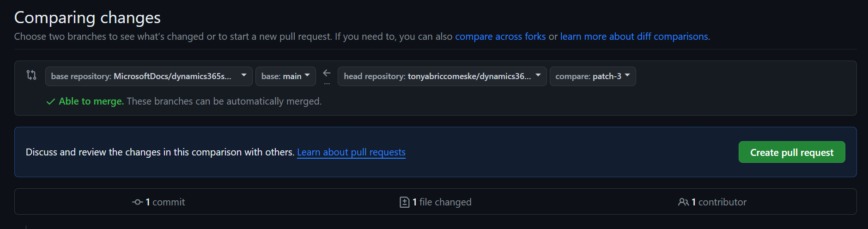Open the head repository tonyabriccomeske dropdown
This screenshot has height=229, width=868.
click(442, 76)
